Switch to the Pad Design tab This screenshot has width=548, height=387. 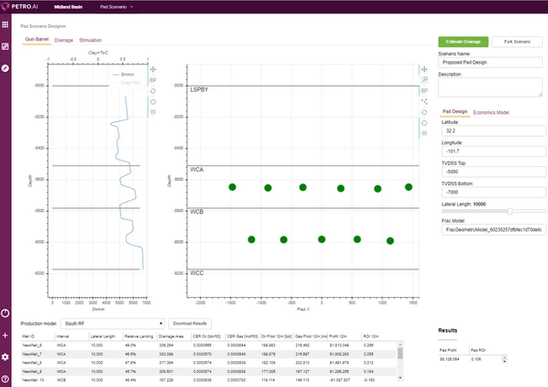455,111
